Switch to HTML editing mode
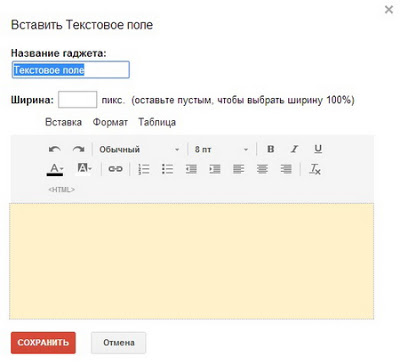Viewport: 400px width, 364px height. coord(61,190)
